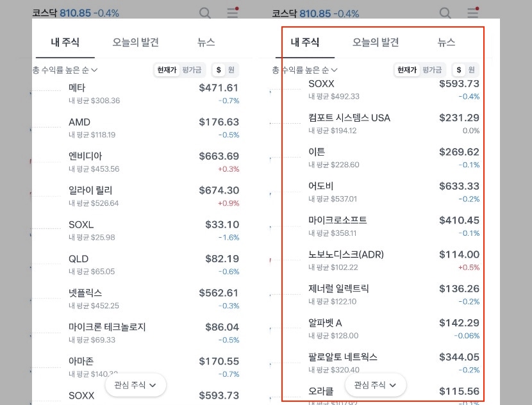Viewport: 532px width, 405px height.
Task: Open the left panel's sort order dropdown
Action: [x=63, y=70]
